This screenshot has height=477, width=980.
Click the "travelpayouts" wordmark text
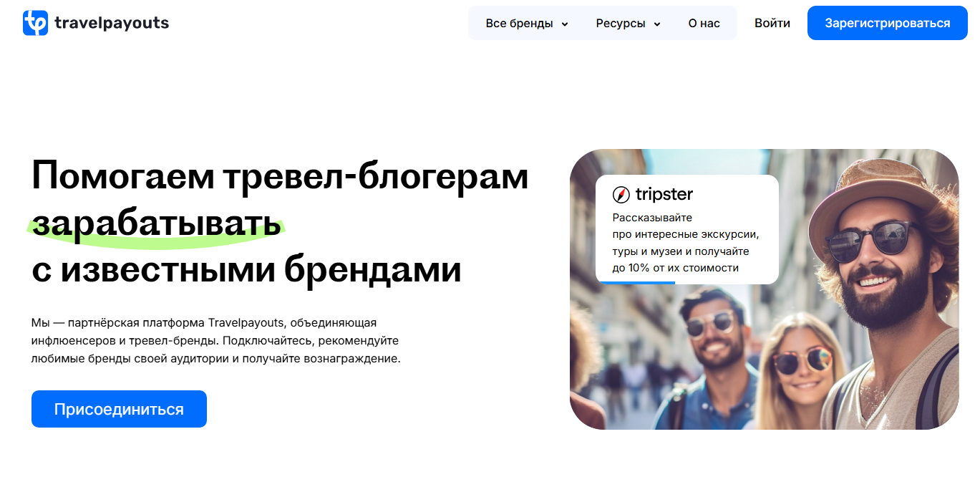112,23
